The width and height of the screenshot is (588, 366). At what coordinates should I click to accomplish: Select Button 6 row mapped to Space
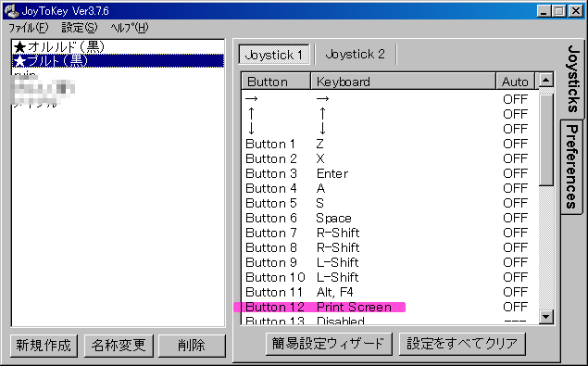(x=390, y=218)
